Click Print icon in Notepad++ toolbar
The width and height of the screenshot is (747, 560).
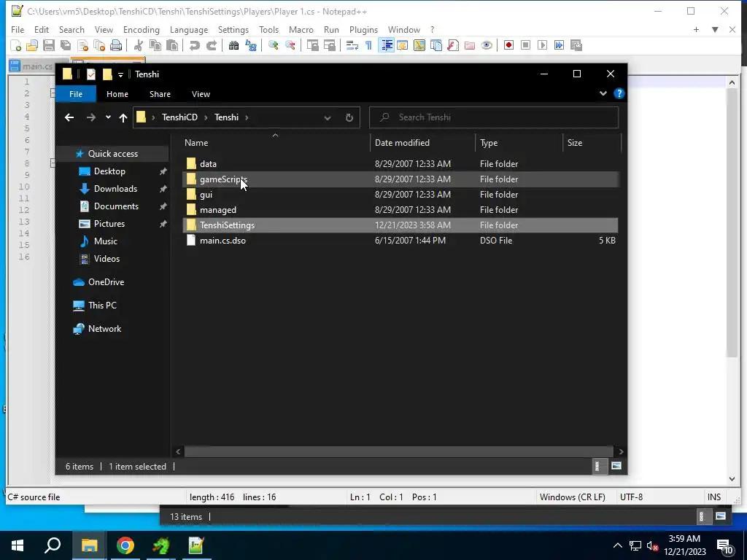[116, 45]
